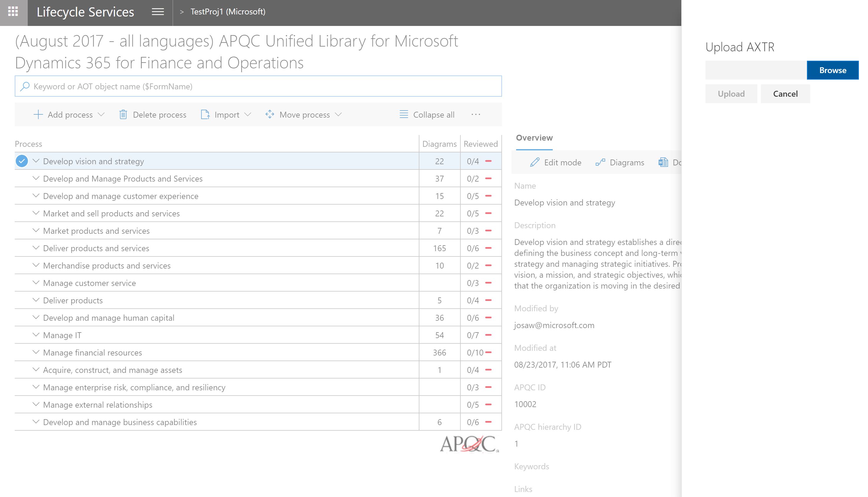This screenshot has width=868, height=497.
Task: Open the ellipsis more options menu
Action: coord(476,114)
